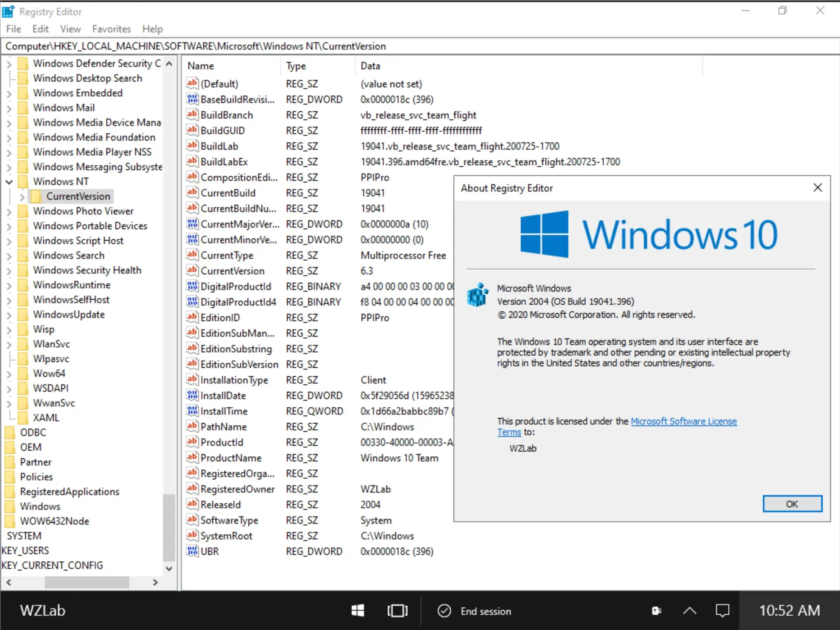Open Task View on the taskbar
This screenshot has height=630, width=840.
[397, 611]
